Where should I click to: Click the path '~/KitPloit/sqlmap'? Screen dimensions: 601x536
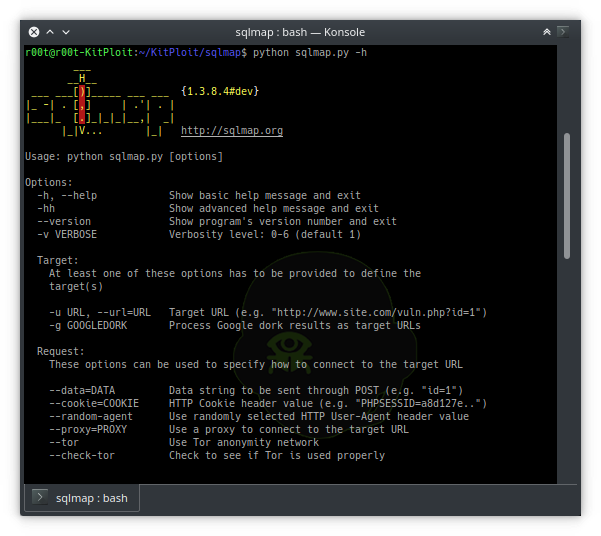click(190, 52)
